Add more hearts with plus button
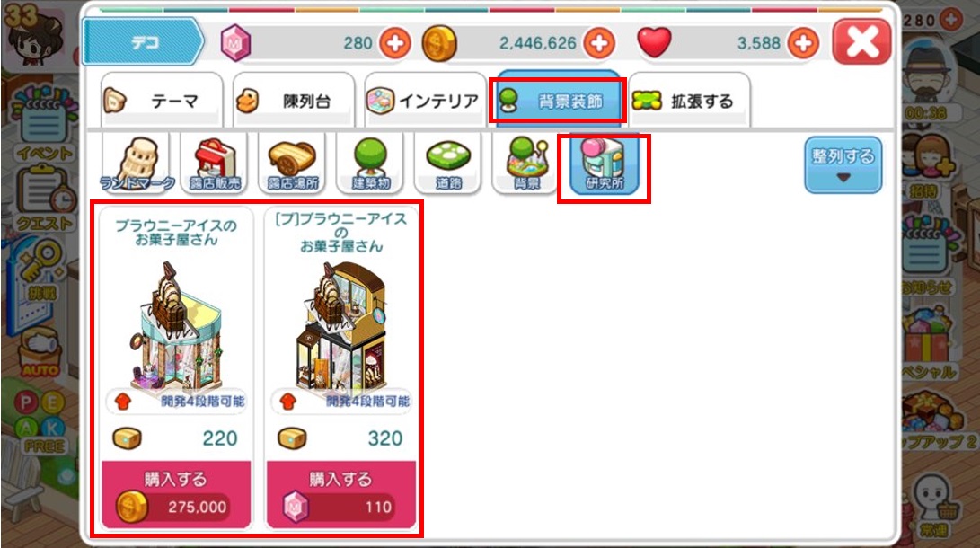This screenshot has width=980, height=548. (803, 43)
